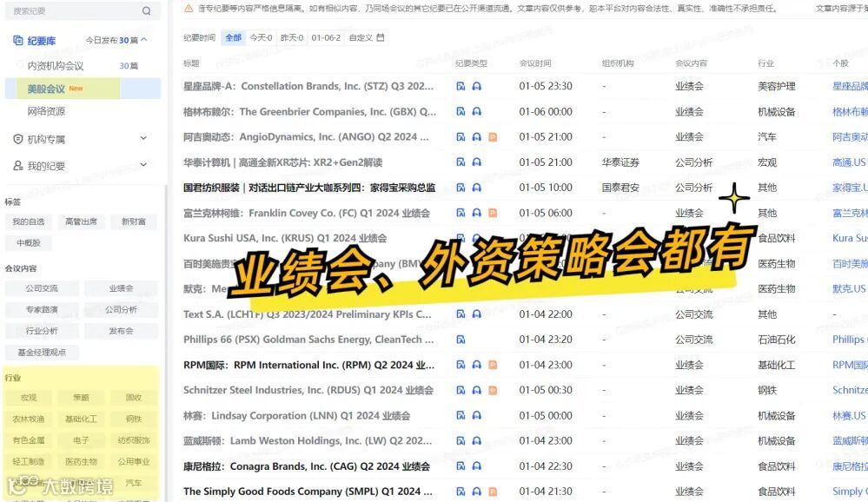Screen dimensions: 868x502
Task: Click the 华泰证券 organization cell
Action: [x=620, y=162]
